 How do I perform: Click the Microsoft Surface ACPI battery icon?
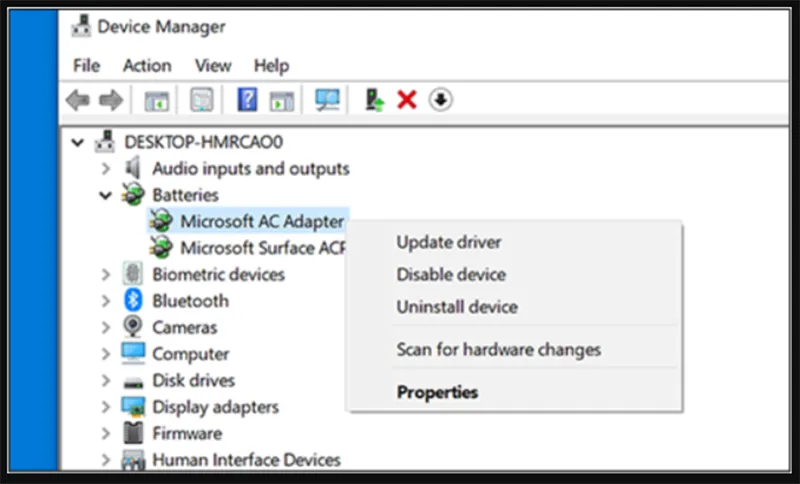[161, 247]
